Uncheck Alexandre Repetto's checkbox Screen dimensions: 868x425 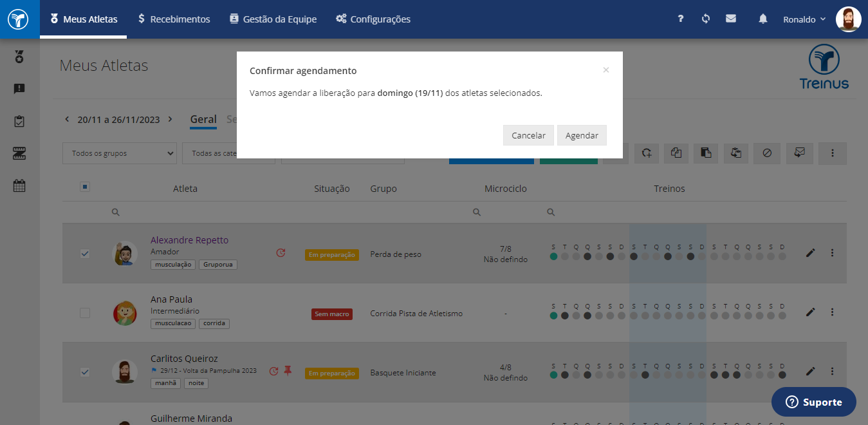85,254
